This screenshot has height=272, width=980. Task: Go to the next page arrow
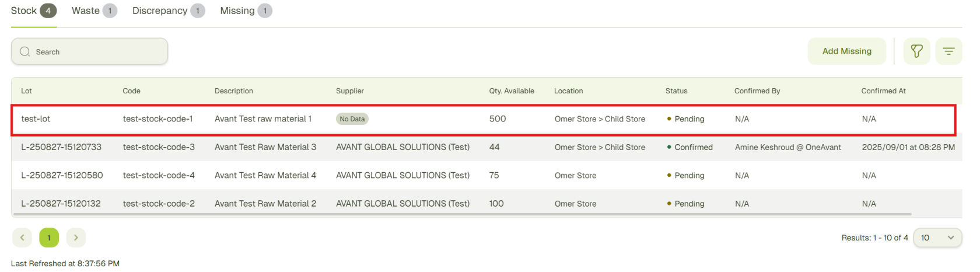coord(76,238)
